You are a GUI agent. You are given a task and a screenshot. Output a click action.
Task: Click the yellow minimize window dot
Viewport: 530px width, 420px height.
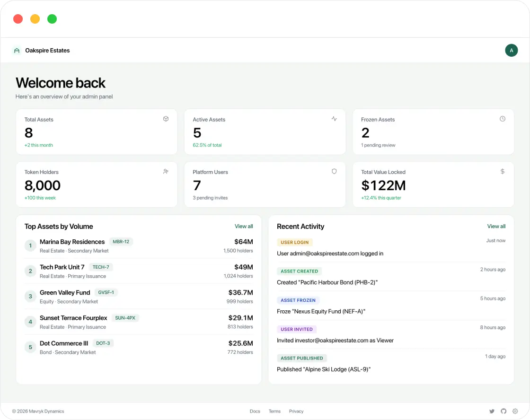pyautogui.click(x=35, y=19)
